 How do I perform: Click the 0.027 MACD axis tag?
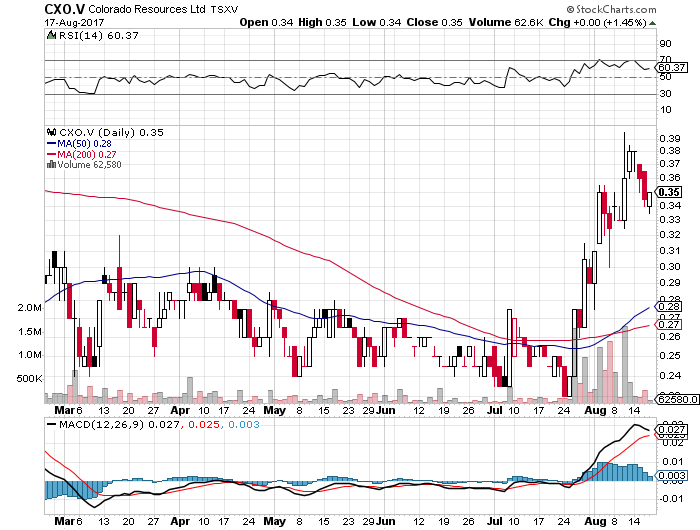click(x=671, y=430)
